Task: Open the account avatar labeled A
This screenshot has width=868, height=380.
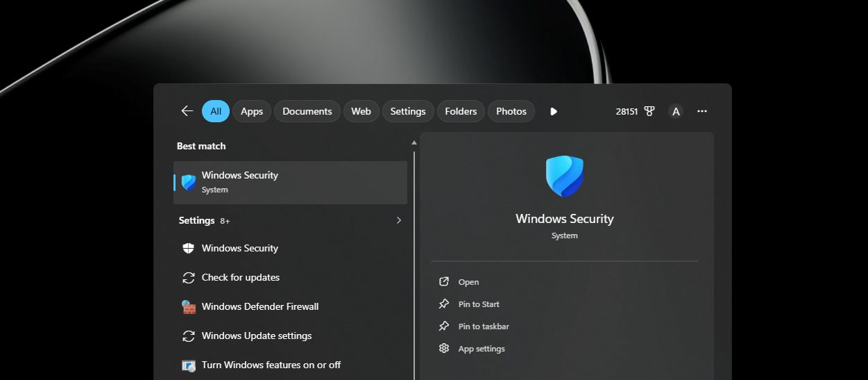Action: pyautogui.click(x=676, y=111)
